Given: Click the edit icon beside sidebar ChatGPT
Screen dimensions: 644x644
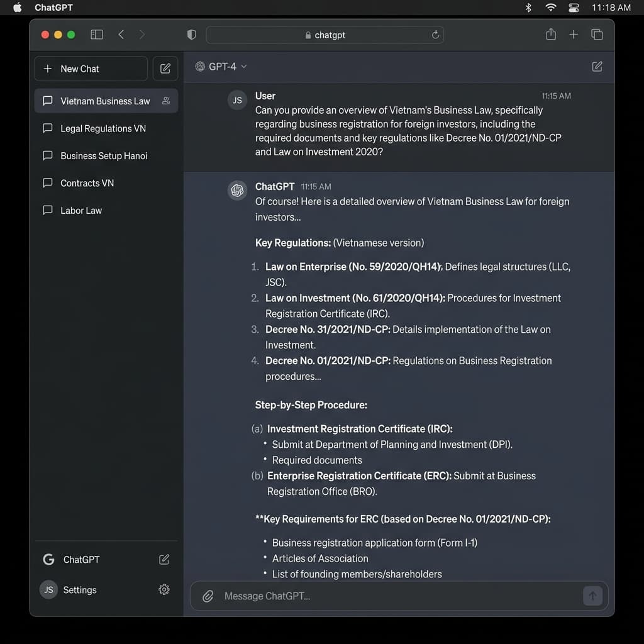Looking at the screenshot, I should tap(164, 559).
